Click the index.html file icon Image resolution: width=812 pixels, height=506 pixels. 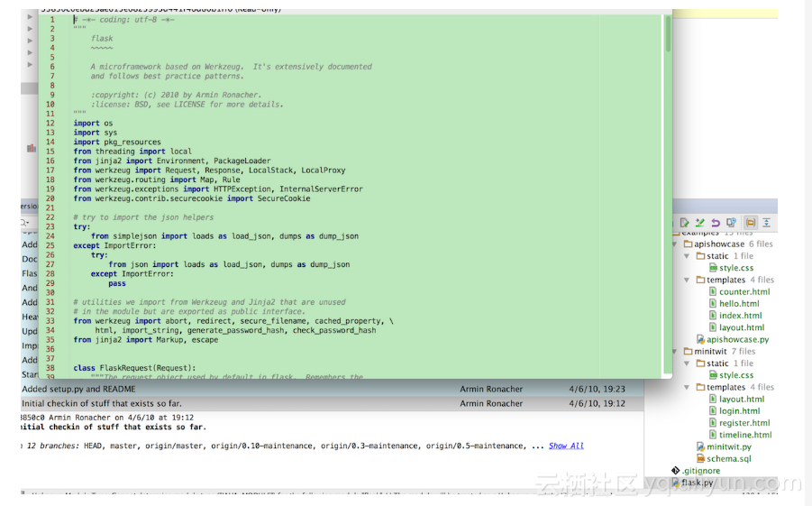pos(713,315)
